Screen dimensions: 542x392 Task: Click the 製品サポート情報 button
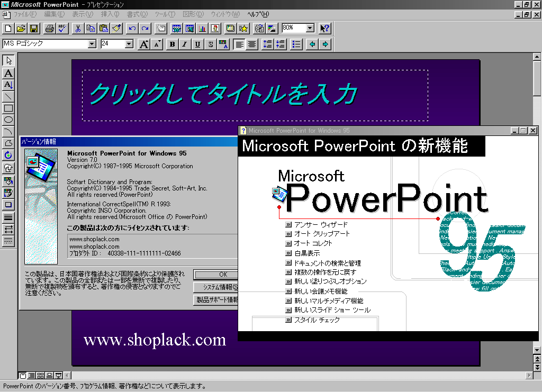pos(216,300)
